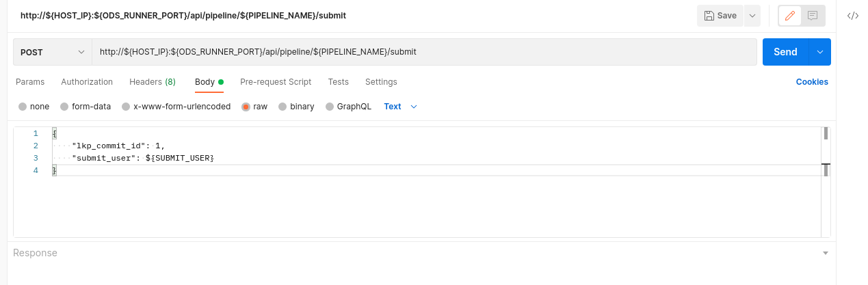The image size is (868, 285).
Task: Select the raw body type radio
Action: pyautogui.click(x=246, y=107)
